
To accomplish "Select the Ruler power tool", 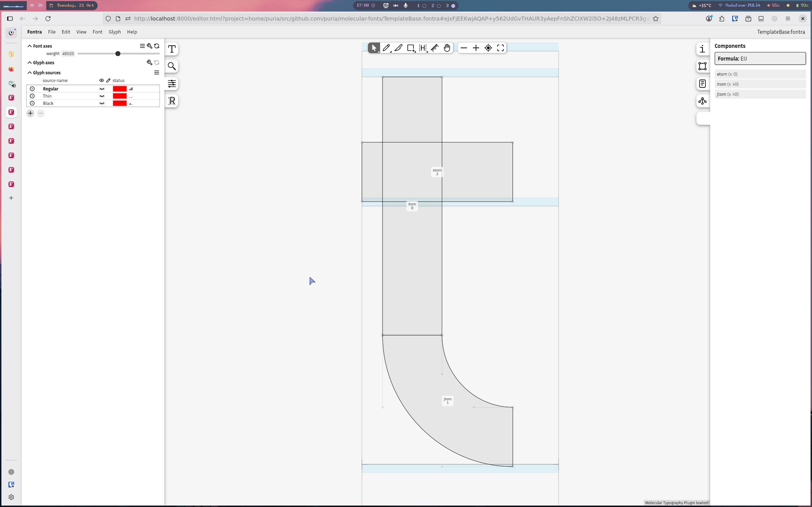I will [x=435, y=48].
